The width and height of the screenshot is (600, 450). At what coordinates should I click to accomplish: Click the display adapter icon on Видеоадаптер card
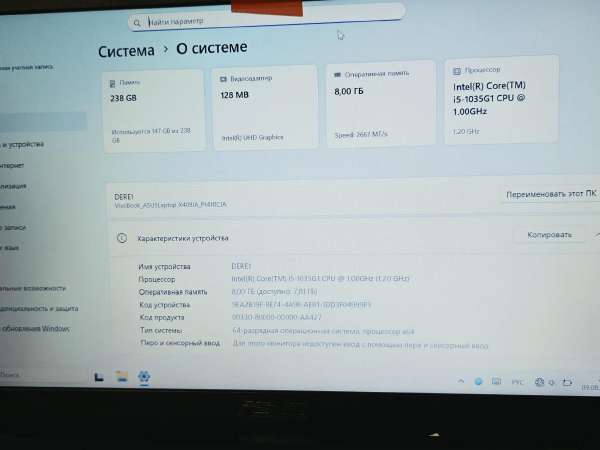pos(223,79)
